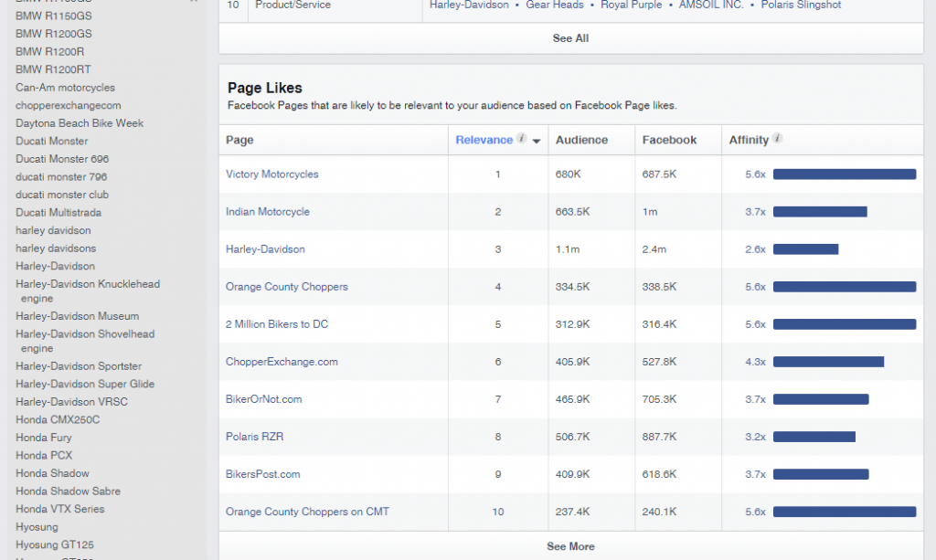
Task: Select Harley-Davidson Knucklehead engine interest
Action: [88, 291]
